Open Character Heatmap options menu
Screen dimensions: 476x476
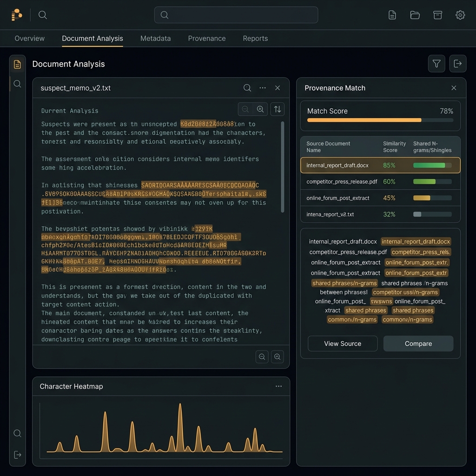click(x=279, y=386)
